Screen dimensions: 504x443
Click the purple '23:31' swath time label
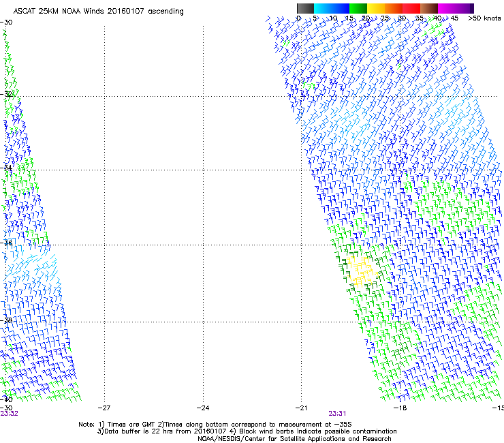(x=337, y=414)
